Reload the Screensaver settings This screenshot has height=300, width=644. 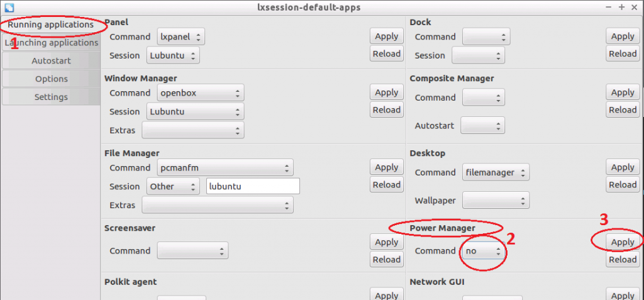387,259
